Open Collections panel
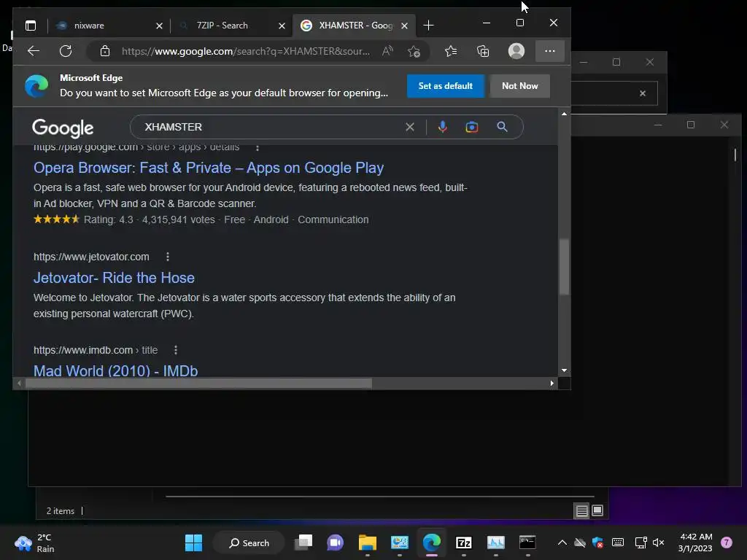This screenshot has width=747, height=560. point(483,51)
